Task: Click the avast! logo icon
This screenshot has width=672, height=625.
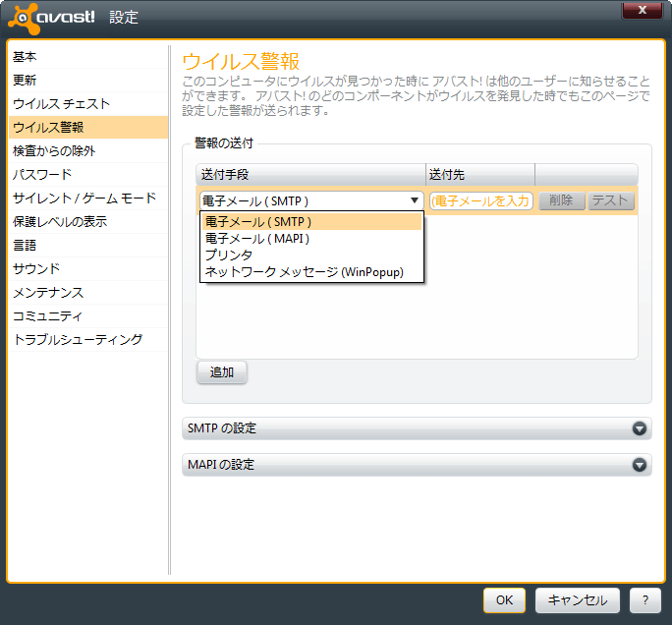Action: 24,18
